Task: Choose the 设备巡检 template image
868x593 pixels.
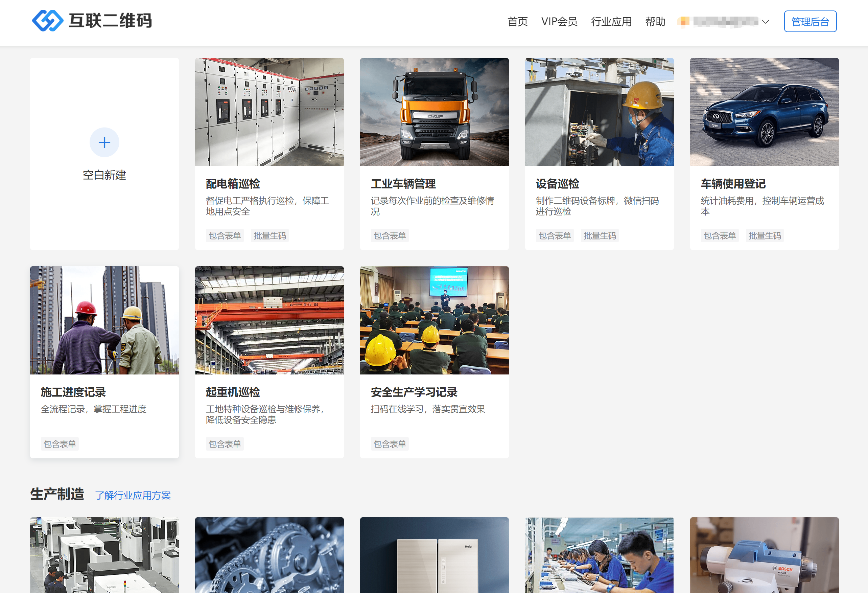Action: click(599, 112)
